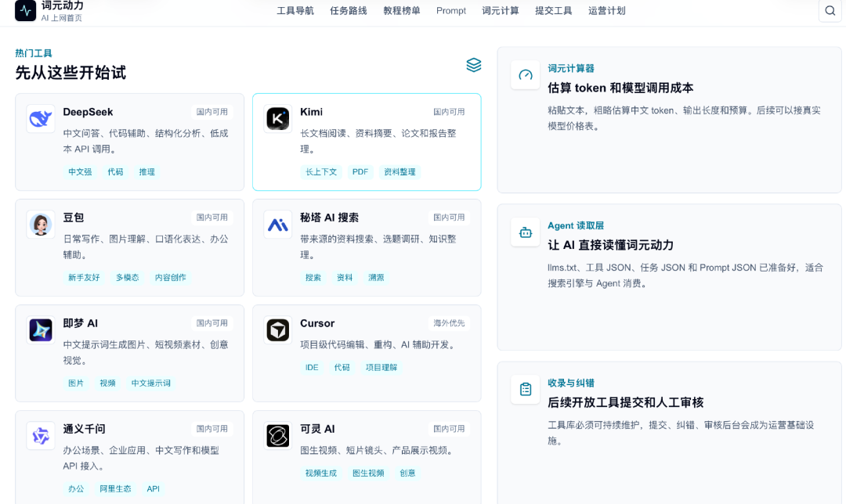Click the 新手友好 tag on 豆包
The image size is (846, 504).
(84, 278)
